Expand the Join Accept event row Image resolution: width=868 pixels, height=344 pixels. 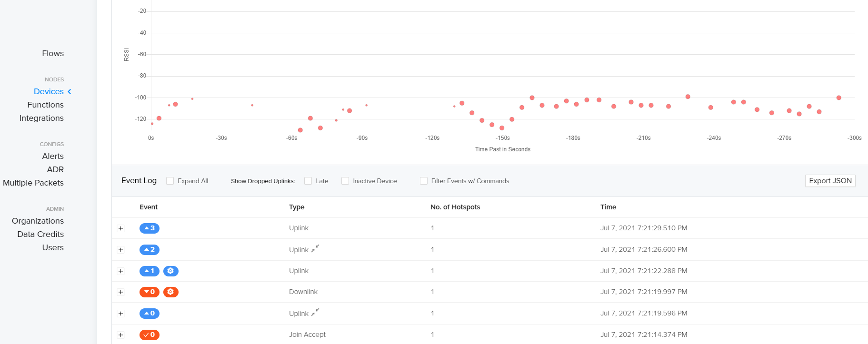[x=120, y=335]
